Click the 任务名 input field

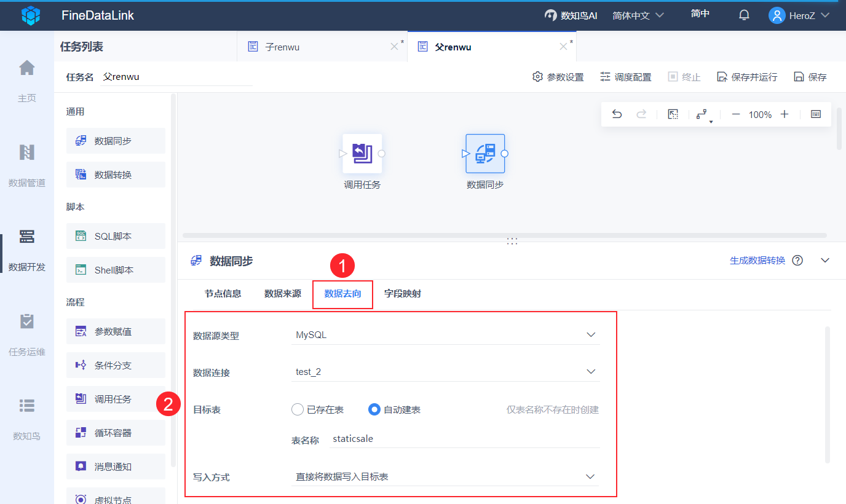[176, 77]
